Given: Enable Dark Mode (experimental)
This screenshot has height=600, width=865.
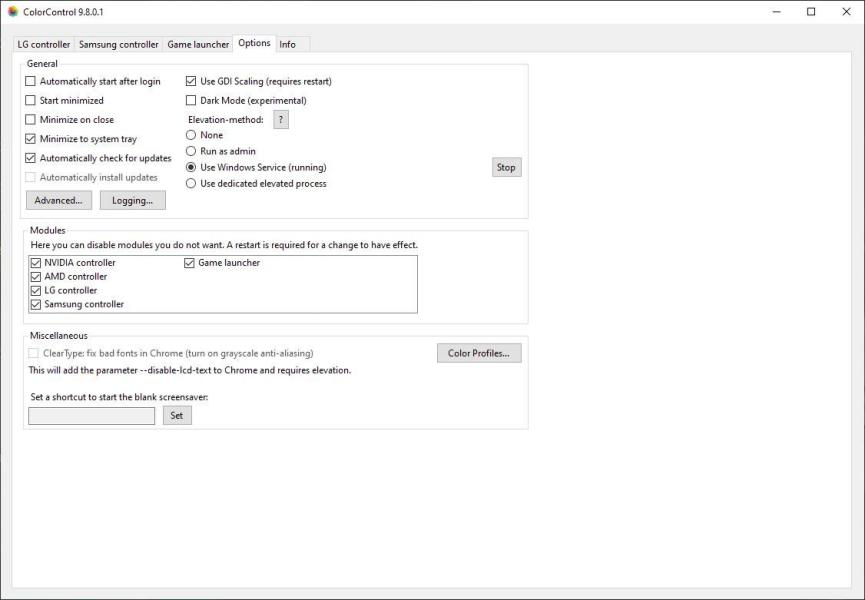Looking at the screenshot, I should coord(246,100).
